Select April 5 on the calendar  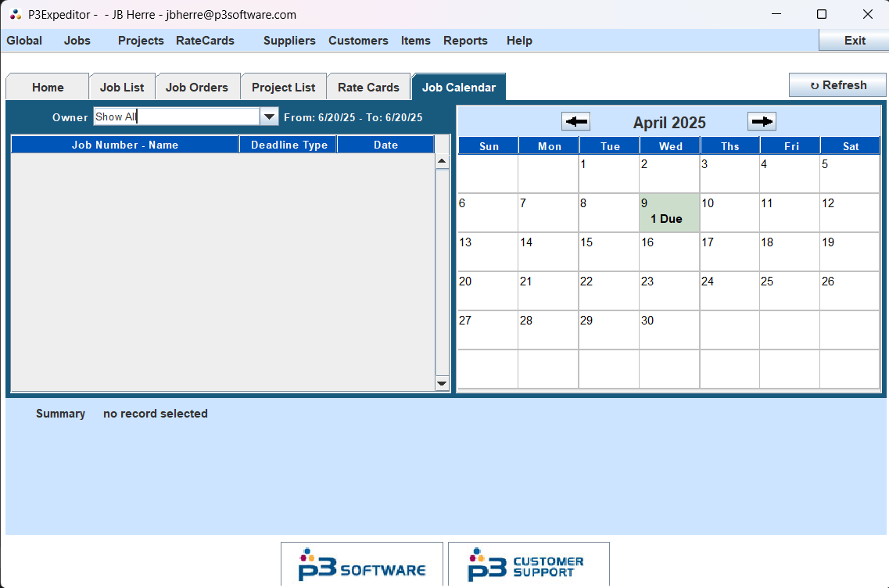click(849, 174)
